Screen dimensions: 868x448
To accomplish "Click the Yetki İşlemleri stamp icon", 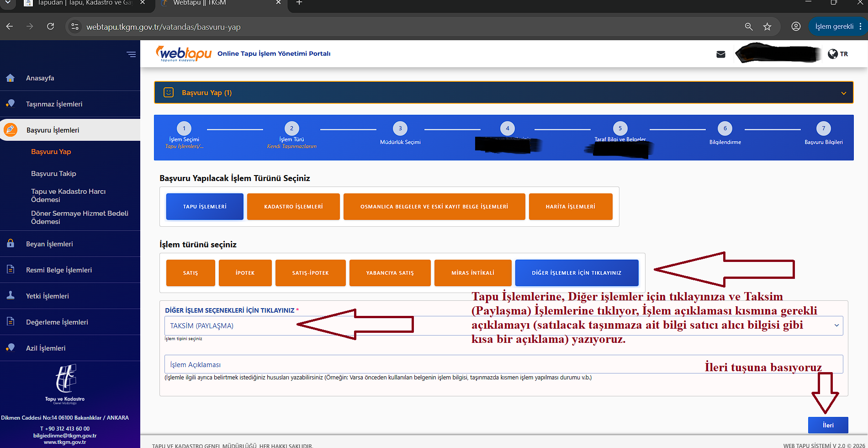I will (x=11, y=295).
